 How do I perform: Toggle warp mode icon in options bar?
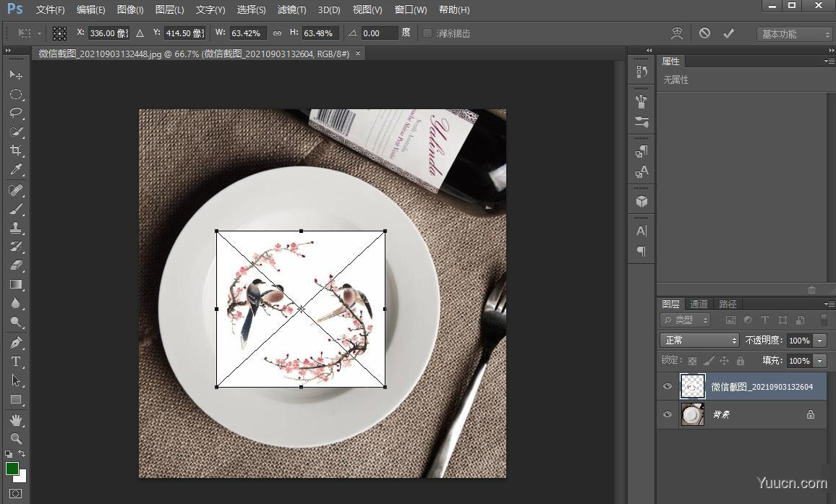click(x=677, y=33)
